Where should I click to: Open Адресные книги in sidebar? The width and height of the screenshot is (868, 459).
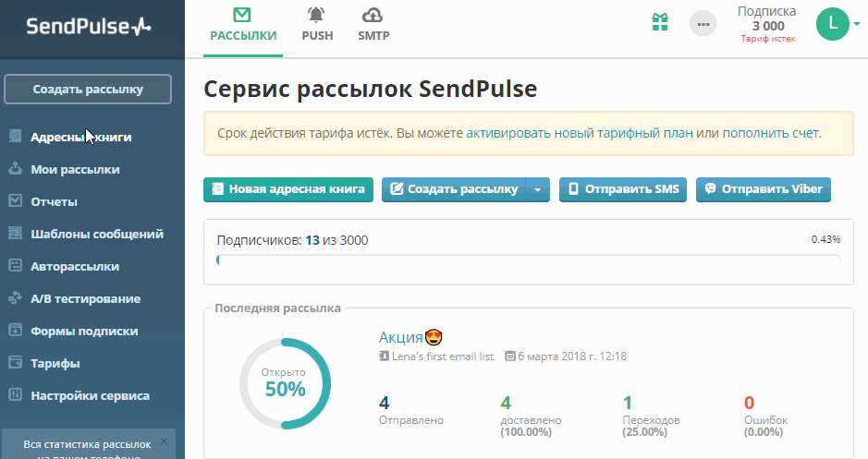click(x=80, y=138)
